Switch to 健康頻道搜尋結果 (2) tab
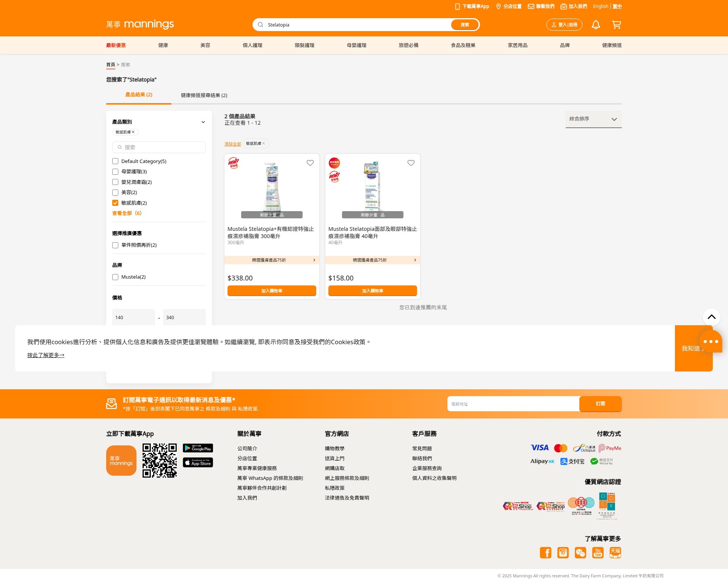Image resolution: width=728 pixels, height=583 pixels. point(204,95)
